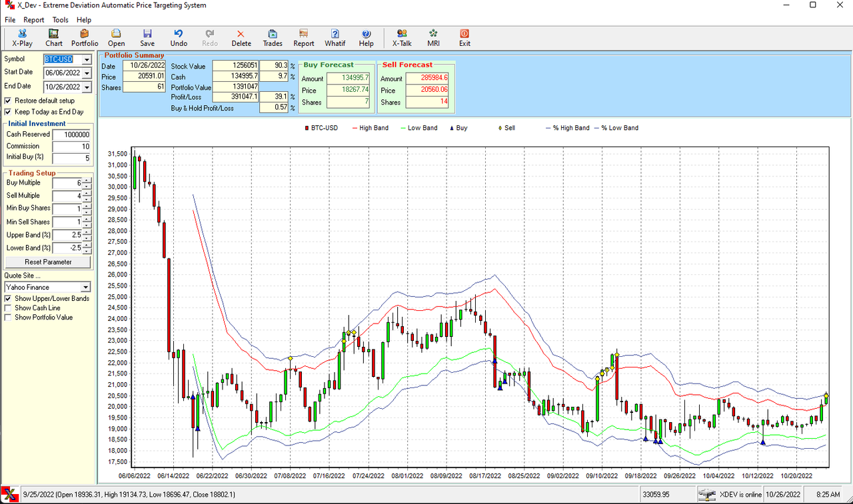The width and height of the screenshot is (853, 504).
Task: Open the X-Talk toolbar icon
Action: 402,37
